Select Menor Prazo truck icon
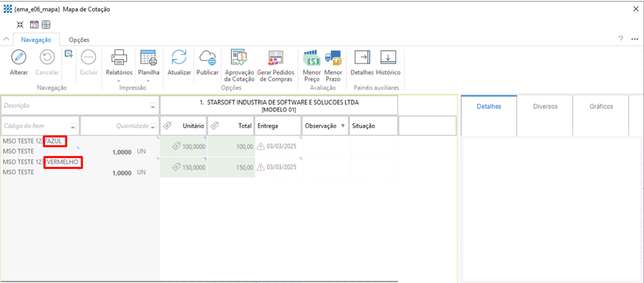644x283 pixels. 332,58
